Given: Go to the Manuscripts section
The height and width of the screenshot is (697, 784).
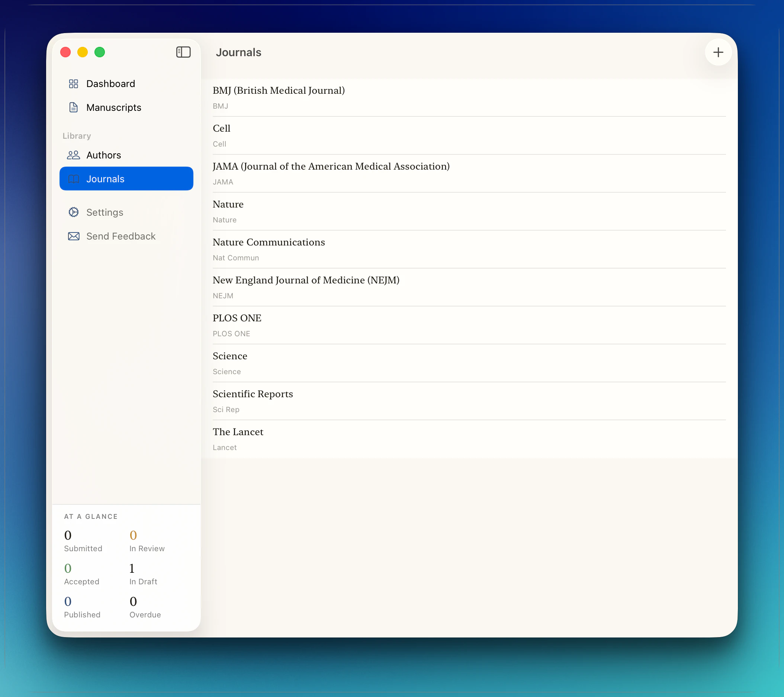Looking at the screenshot, I should [126, 107].
